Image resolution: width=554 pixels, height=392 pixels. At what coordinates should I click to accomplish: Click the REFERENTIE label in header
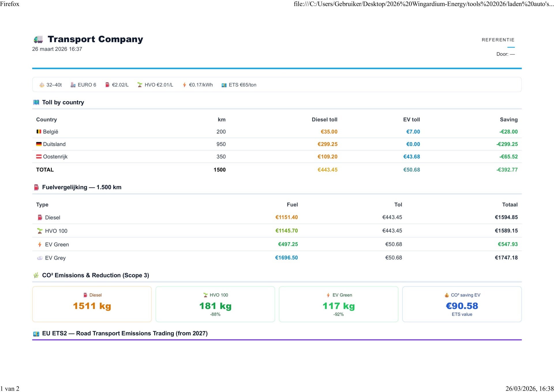498,40
